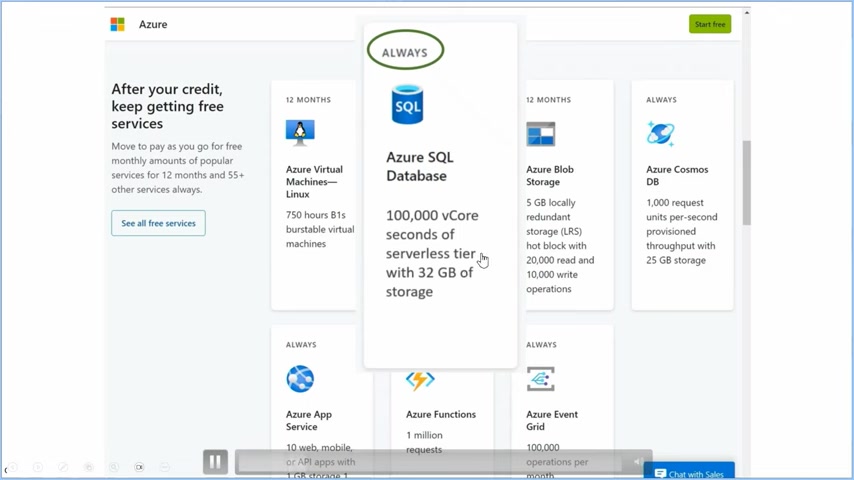Click the 'Azure SQL Database' card title
The height and width of the screenshot is (480, 854).
420,166
